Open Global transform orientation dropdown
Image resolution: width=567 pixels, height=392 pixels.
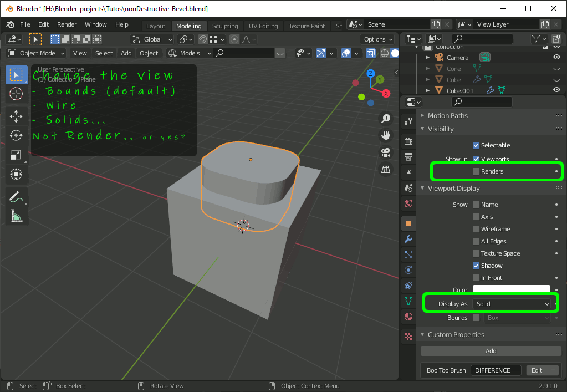[152, 39]
